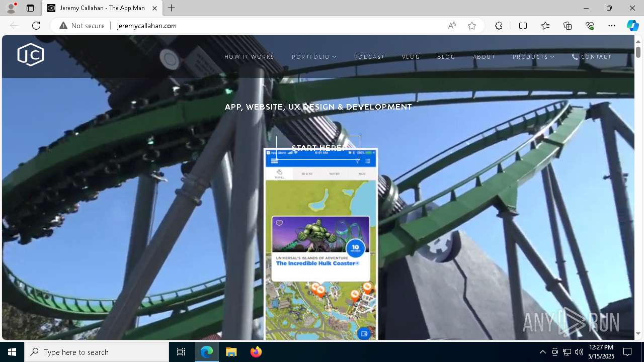Navigate to the Vlog page
644x362 pixels.
(411, 57)
